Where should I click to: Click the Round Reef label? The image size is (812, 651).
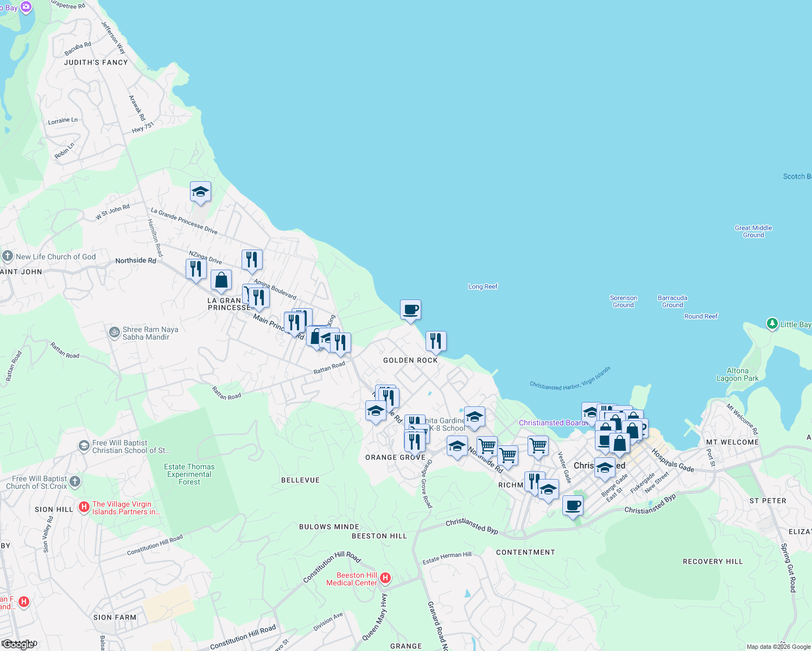tap(701, 316)
